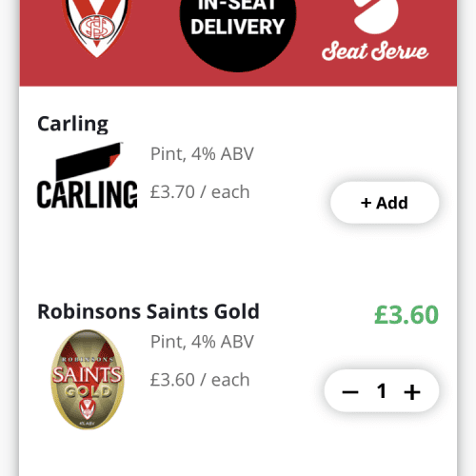The height and width of the screenshot is (476, 476).
Task: Add a Carling pint to the order
Action: tap(385, 203)
